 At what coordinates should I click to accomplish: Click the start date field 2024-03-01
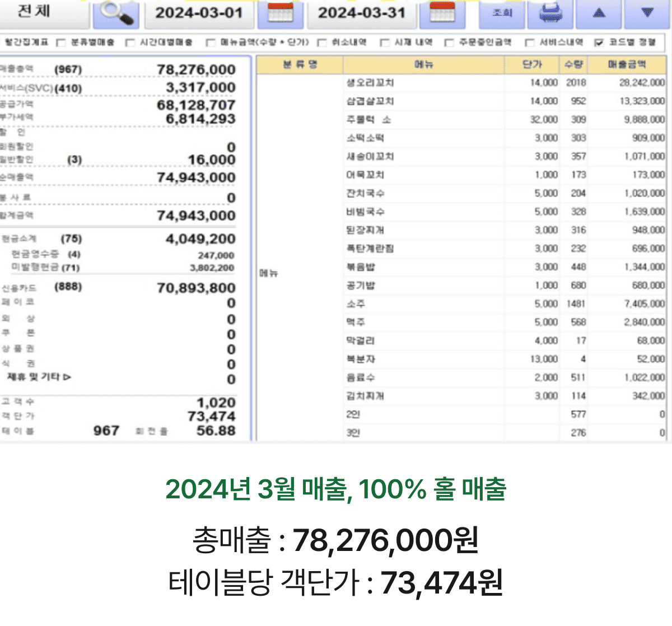coord(199,13)
